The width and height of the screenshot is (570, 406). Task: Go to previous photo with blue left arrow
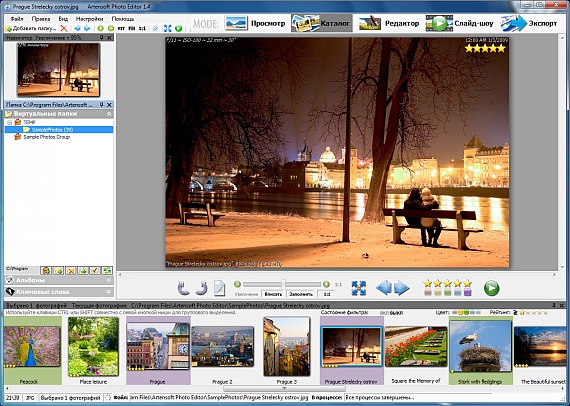tap(384, 288)
